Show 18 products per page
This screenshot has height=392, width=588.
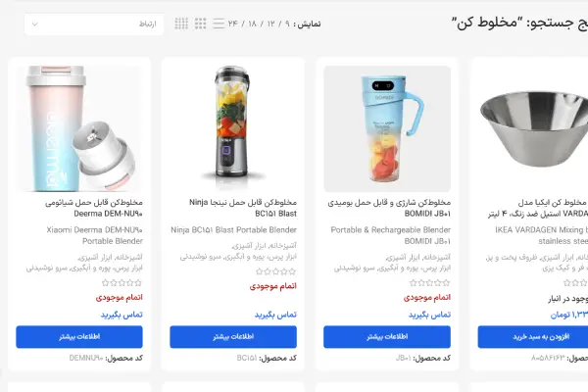click(253, 24)
